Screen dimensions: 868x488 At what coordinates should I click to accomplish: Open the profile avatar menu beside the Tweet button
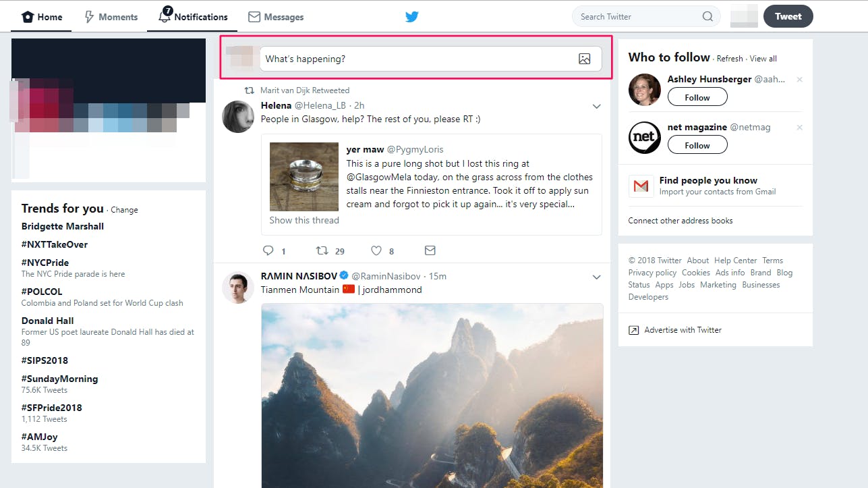point(745,16)
